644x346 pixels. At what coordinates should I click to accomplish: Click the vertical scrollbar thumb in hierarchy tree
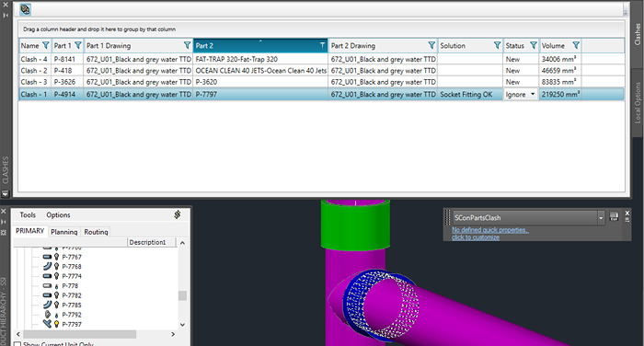(182, 295)
